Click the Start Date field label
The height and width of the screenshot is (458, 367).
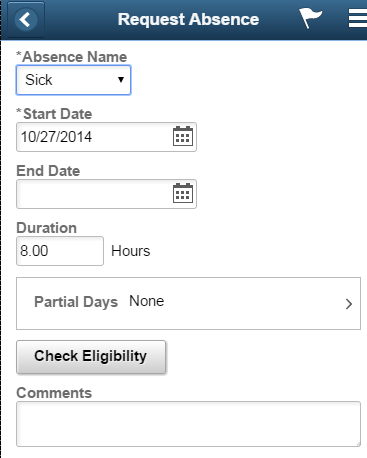point(54,114)
